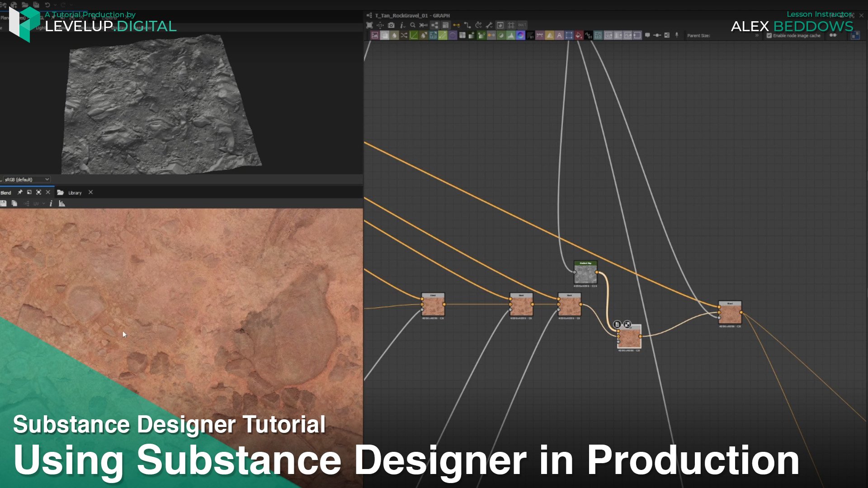Click the histogram icon in 2D view

[x=62, y=204]
